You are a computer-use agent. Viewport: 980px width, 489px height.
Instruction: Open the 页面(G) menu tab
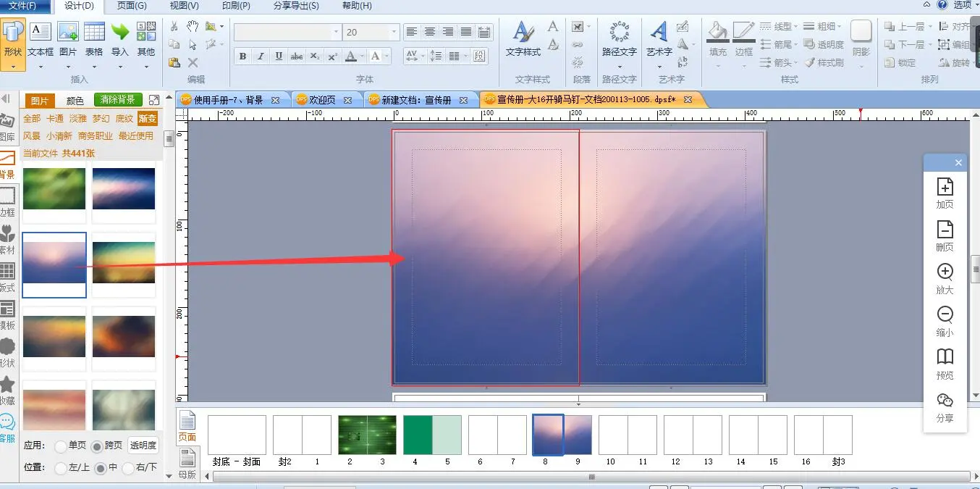[132, 6]
